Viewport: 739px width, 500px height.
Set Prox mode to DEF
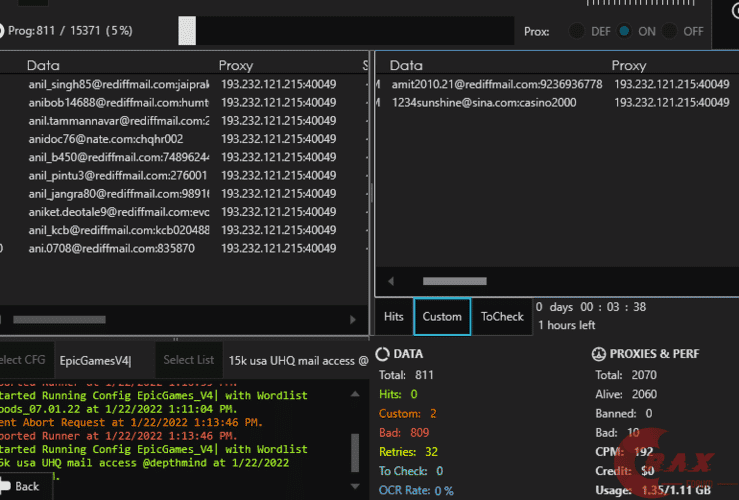[x=577, y=31]
